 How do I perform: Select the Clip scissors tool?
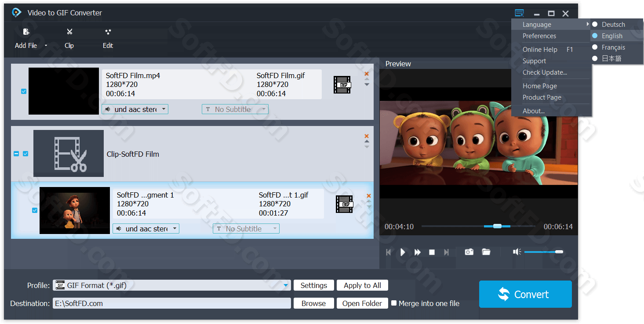(69, 32)
